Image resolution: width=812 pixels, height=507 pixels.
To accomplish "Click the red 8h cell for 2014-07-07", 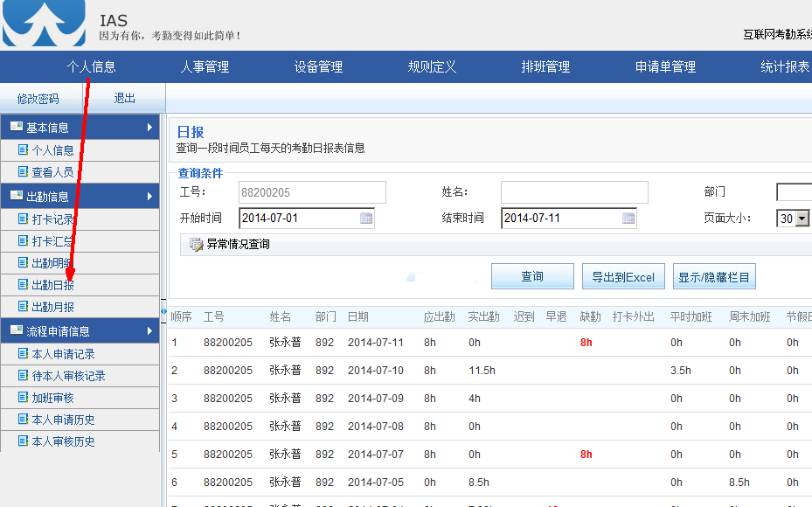I will (x=586, y=455).
